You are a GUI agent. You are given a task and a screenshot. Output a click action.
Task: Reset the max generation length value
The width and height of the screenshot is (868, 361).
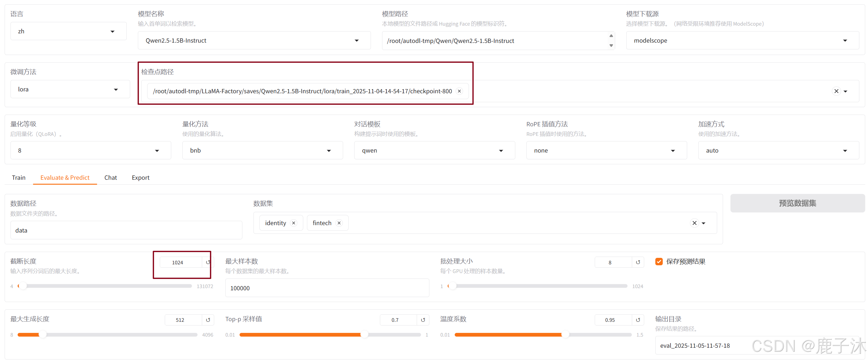[208, 320]
